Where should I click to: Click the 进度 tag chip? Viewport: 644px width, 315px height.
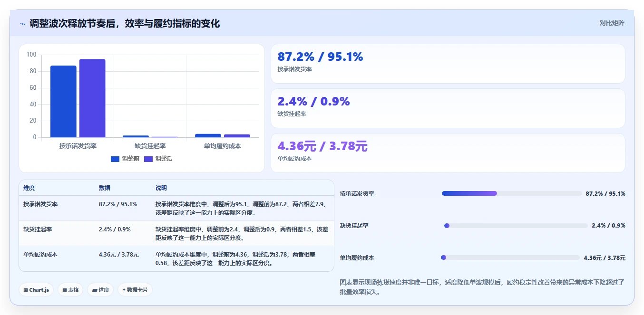click(x=100, y=290)
